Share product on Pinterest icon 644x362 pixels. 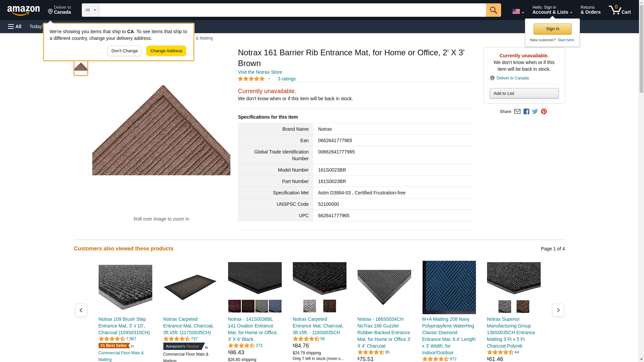point(544,112)
